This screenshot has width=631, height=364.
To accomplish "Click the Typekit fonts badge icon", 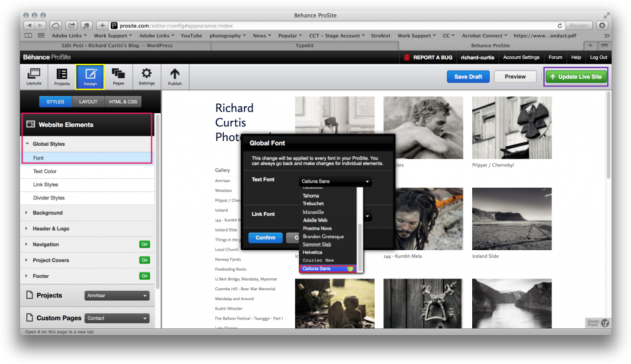I will pyautogui.click(x=605, y=323).
